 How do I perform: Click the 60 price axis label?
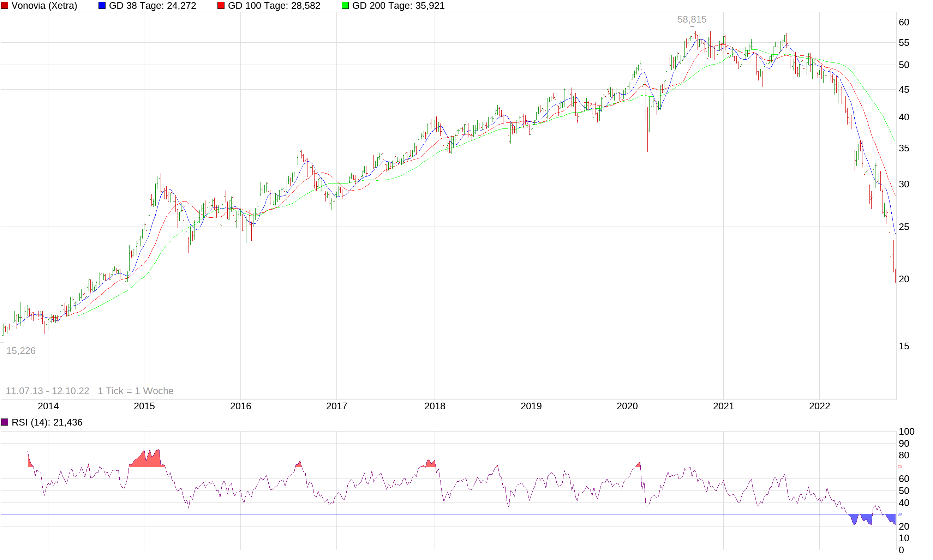[x=904, y=22]
